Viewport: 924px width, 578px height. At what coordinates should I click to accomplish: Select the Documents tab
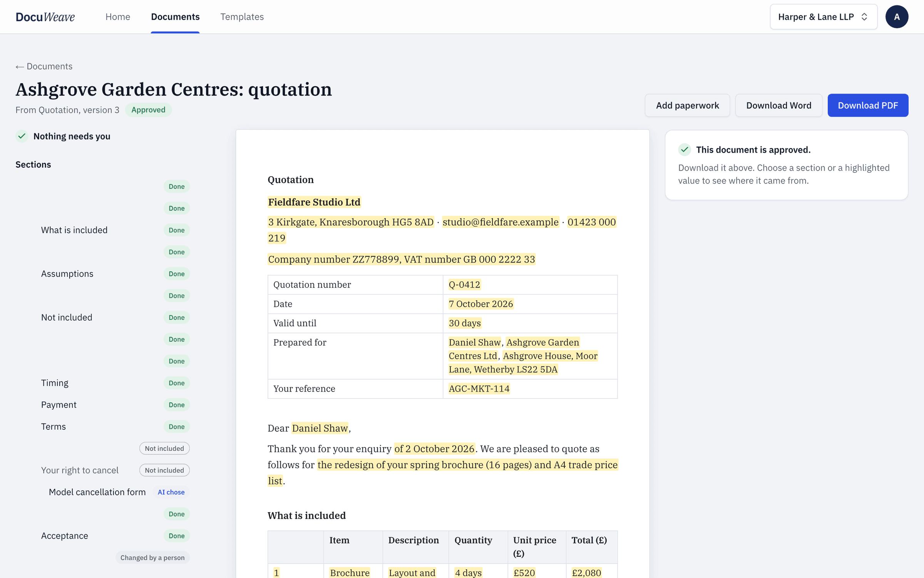pyautogui.click(x=175, y=17)
